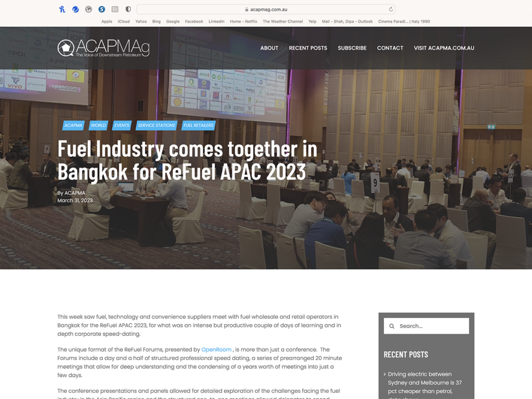Open the RECENT POSTS menu item
Image resolution: width=532 pixels, height=399 pixels.
[308, 48]
